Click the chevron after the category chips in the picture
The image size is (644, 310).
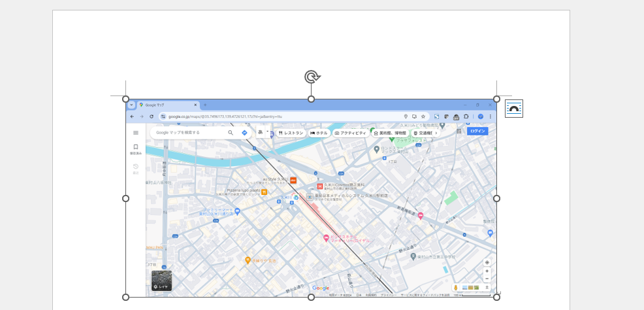coord(436,133)
